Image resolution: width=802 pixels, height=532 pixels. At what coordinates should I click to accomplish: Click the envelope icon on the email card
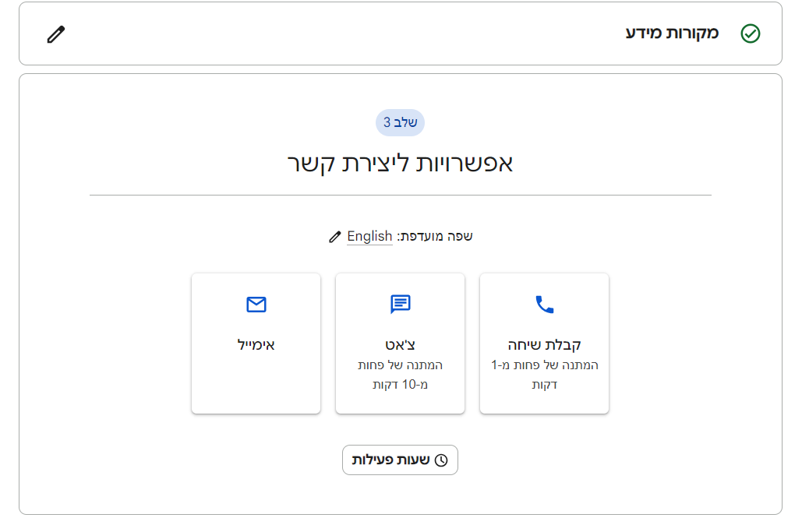click(x=256, y=305)
